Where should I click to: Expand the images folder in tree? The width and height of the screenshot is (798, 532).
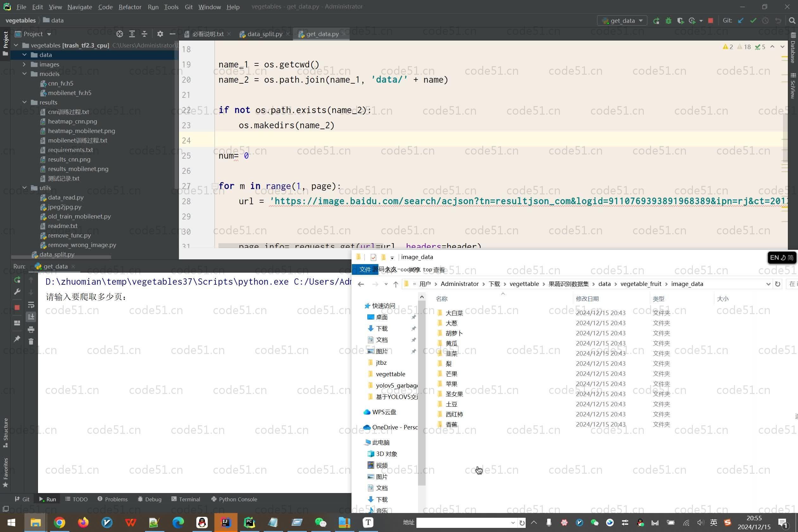[24, 64]
